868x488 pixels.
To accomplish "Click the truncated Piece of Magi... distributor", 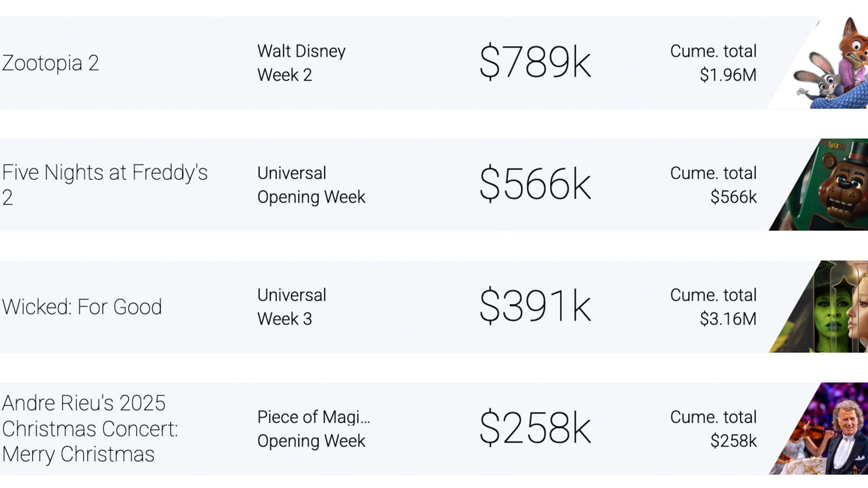I will [x=313, y=417].
